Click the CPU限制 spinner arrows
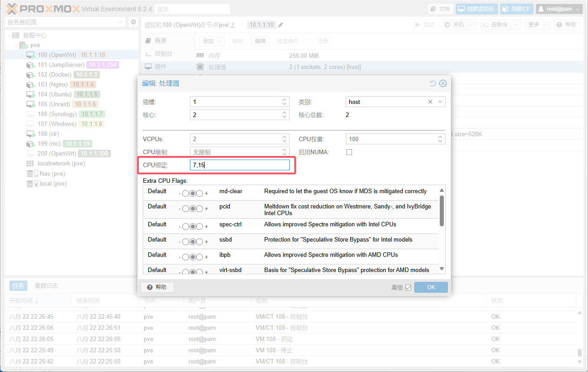 [284, 152]
